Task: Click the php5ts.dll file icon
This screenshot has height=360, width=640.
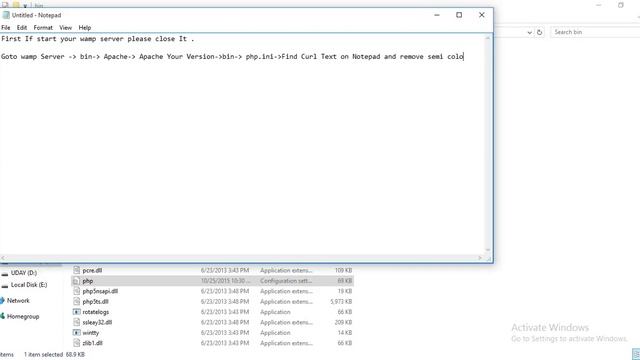Action: [x=76, y=302]
